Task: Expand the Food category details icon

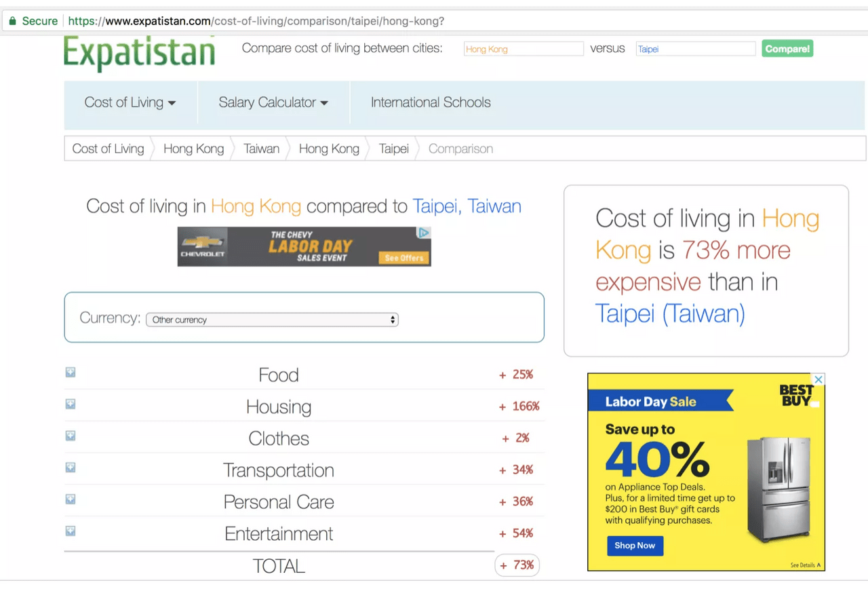Action: click(71, 373)
